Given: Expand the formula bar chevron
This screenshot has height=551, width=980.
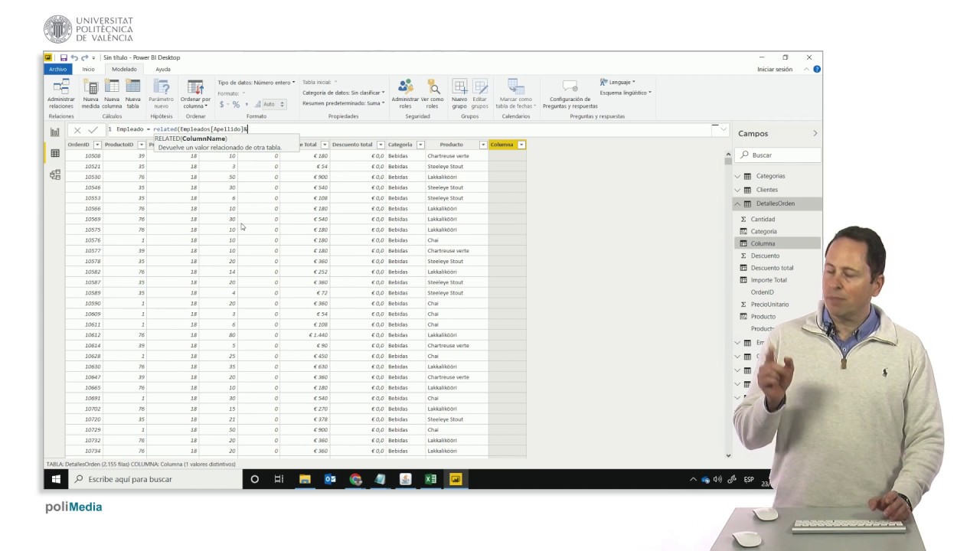Looking at the screenshot, I should (x=723, y=129).
